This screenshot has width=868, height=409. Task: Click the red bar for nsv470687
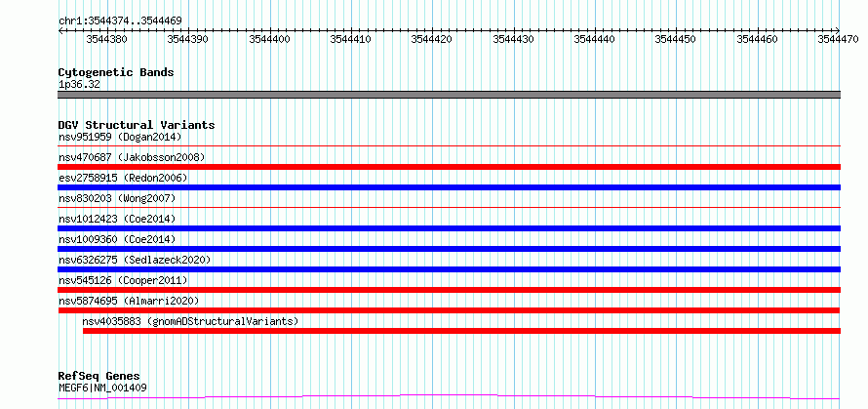[x=449, y=167]
